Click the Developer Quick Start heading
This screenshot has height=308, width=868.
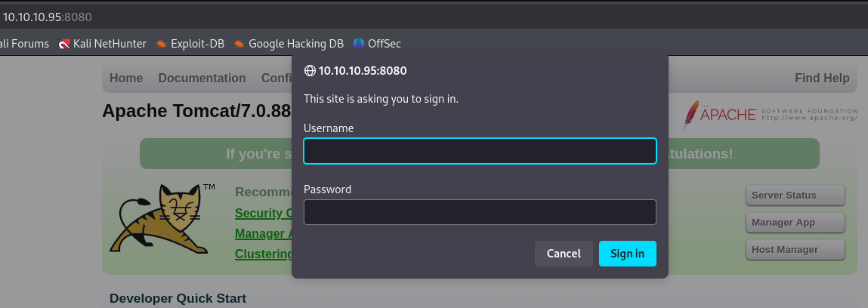point(178,299)
